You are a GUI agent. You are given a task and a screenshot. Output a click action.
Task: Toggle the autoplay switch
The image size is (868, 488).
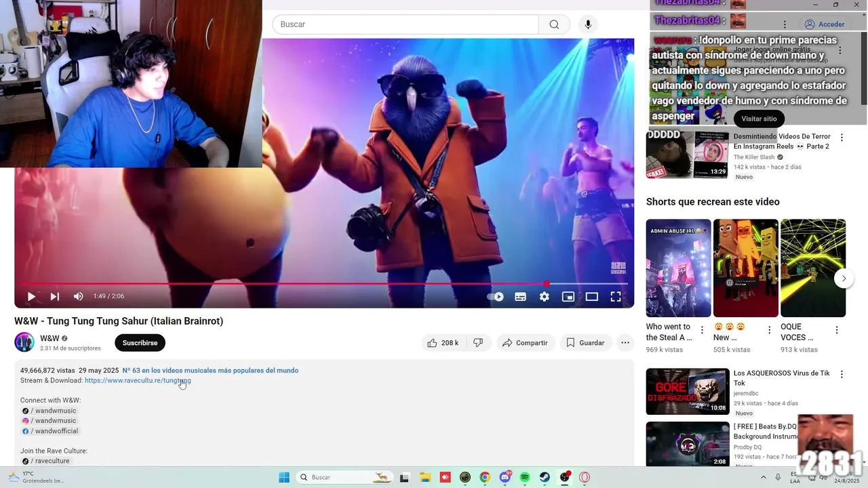point(496,296)
